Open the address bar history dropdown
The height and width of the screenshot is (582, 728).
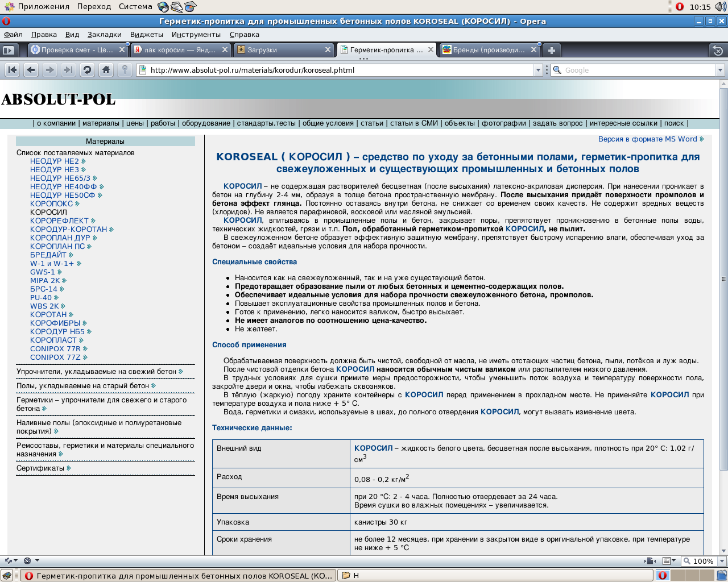(538, 70)
